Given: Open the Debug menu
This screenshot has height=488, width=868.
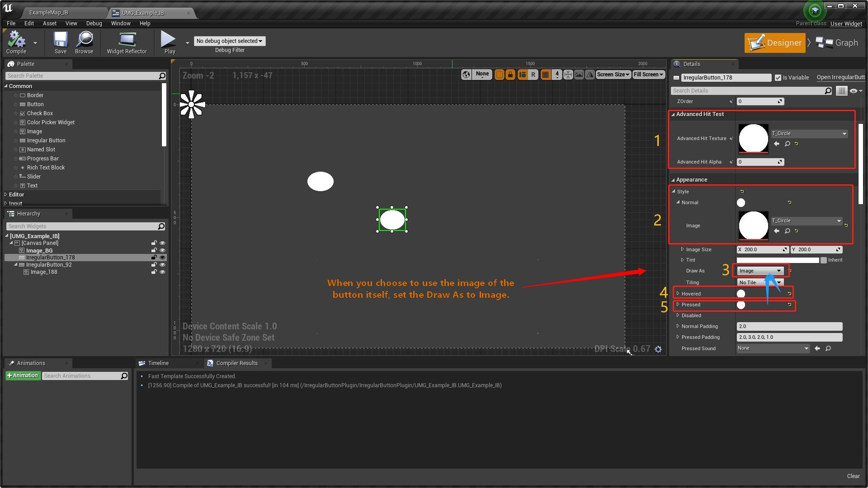Looking at the screenshot, I should 94,23.
